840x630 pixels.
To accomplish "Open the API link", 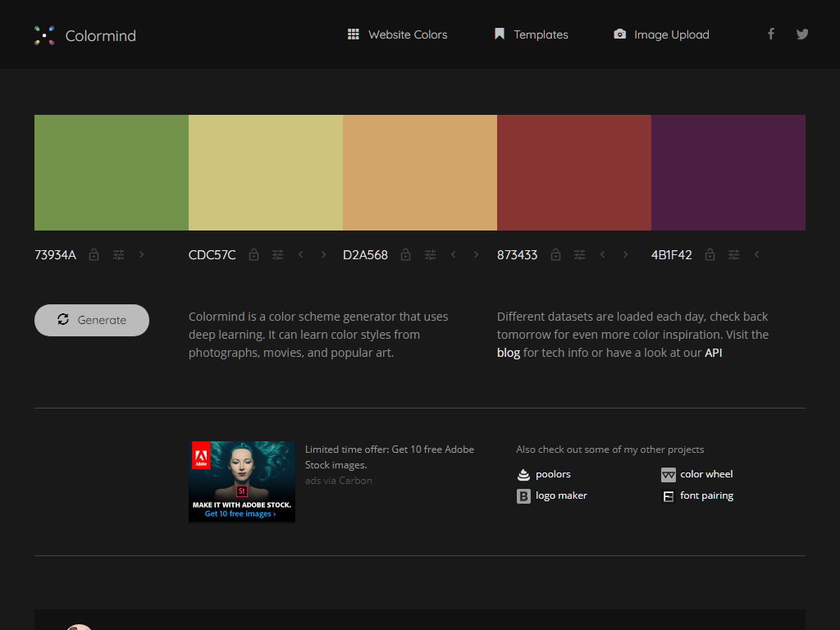I will click(713, 353).
